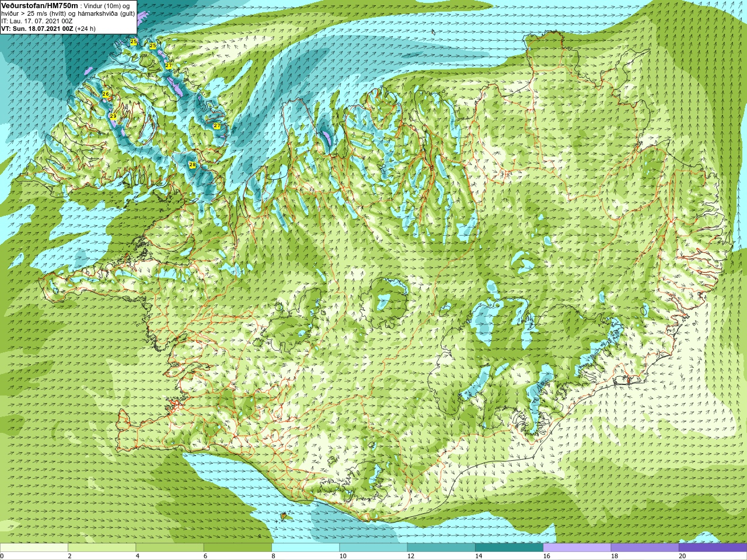
Task: Click the legend scale number 10
Action: 343,556
